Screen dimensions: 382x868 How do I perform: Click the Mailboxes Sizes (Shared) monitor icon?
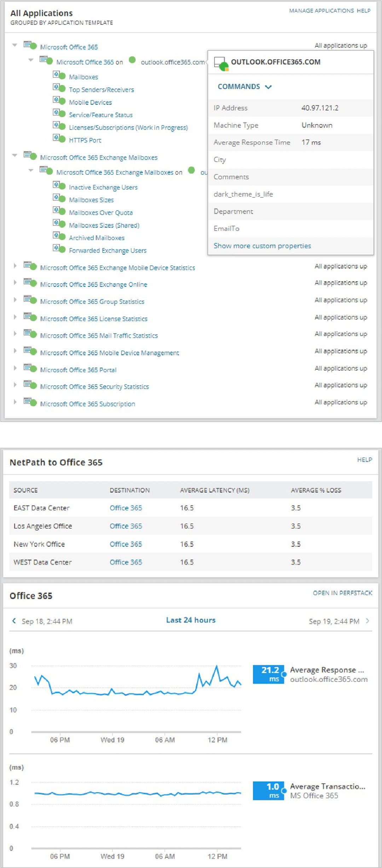(x=59, y=224)
